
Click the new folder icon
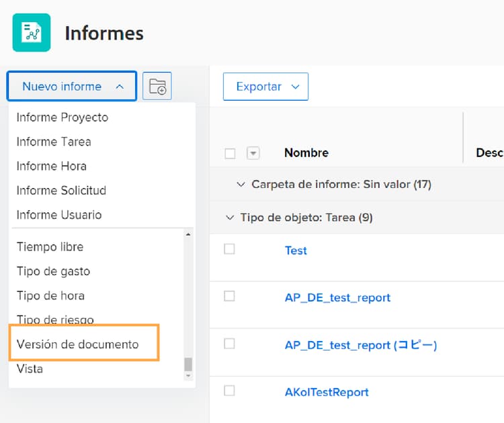157,86
